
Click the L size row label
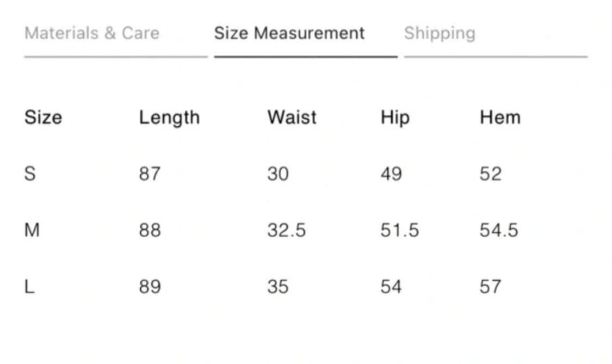click(x=29, y=287)
